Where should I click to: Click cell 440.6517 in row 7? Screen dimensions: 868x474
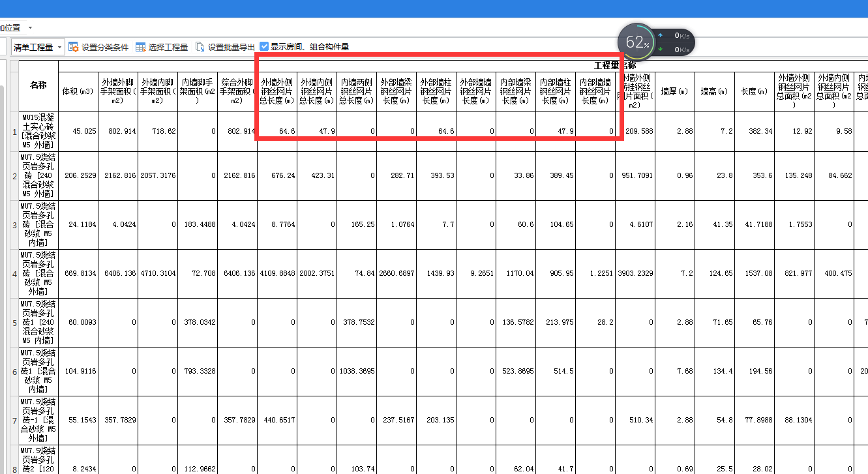pos(277,421)
